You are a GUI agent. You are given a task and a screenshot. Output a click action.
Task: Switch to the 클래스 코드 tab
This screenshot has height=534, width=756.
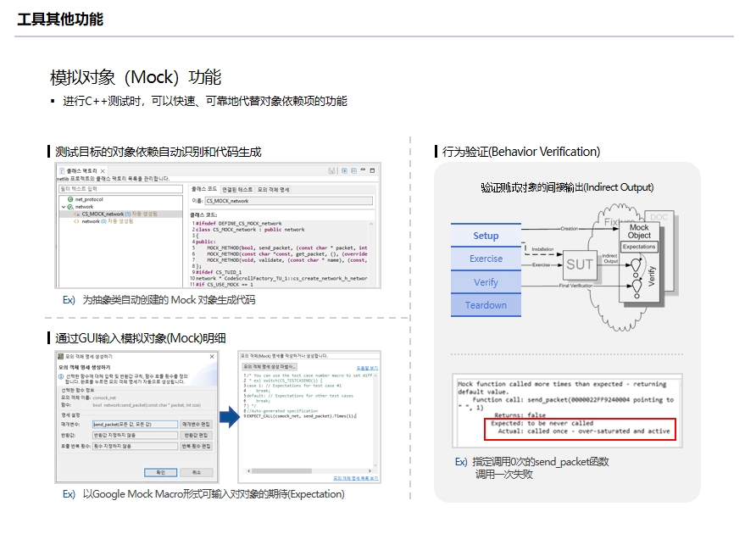pyautogui.click(x=204, y=189)
